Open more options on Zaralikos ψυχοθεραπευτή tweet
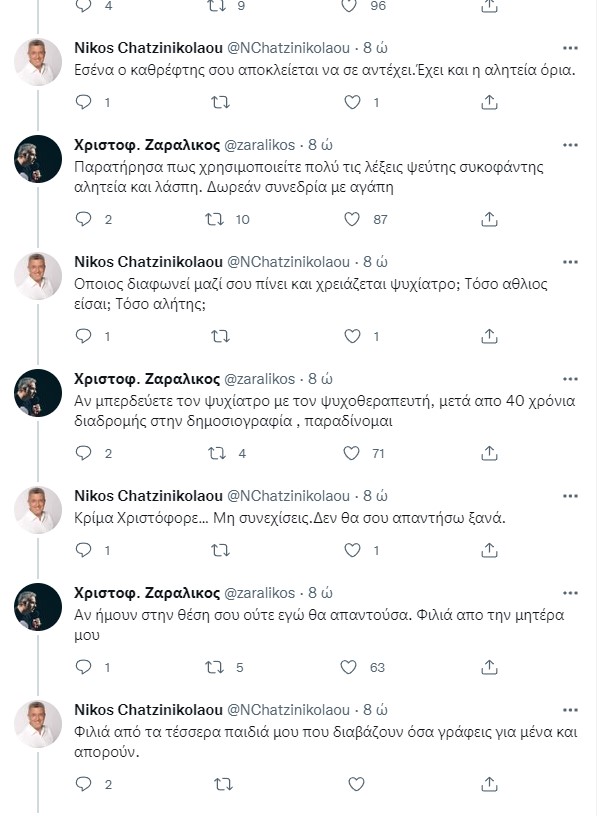The height and width of the screenshot is (816, 602). [570, 379]
